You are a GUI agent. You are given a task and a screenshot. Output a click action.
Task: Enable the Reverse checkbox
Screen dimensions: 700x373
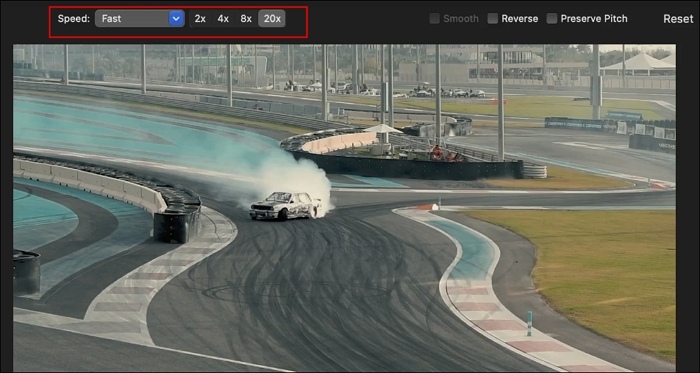[493, 19]
